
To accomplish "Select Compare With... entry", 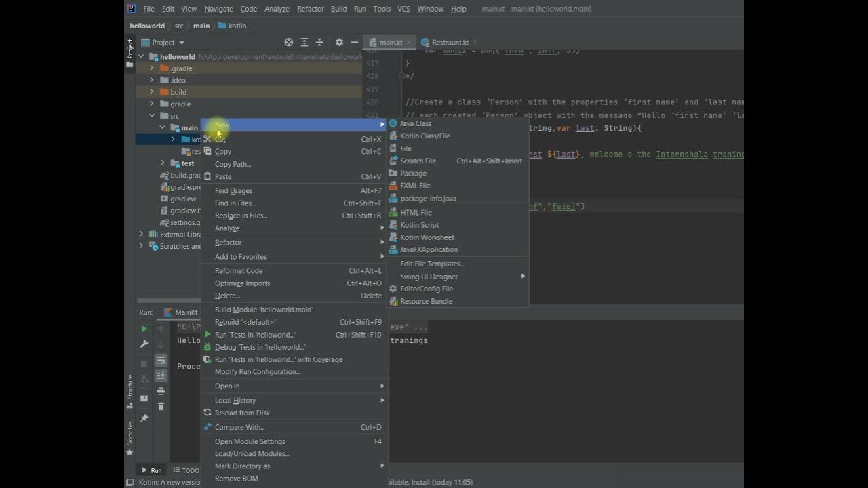I will point(294,427).
